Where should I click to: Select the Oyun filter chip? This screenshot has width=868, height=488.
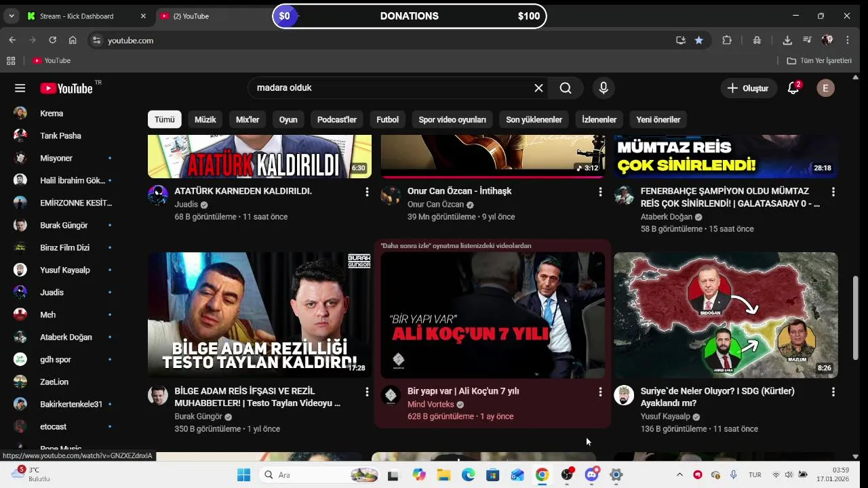pos(288,119)
